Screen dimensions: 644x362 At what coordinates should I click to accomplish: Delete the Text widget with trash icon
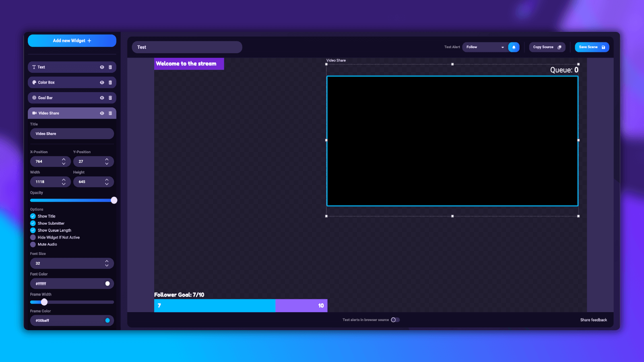pyautogui.click(x=110, y=67)
